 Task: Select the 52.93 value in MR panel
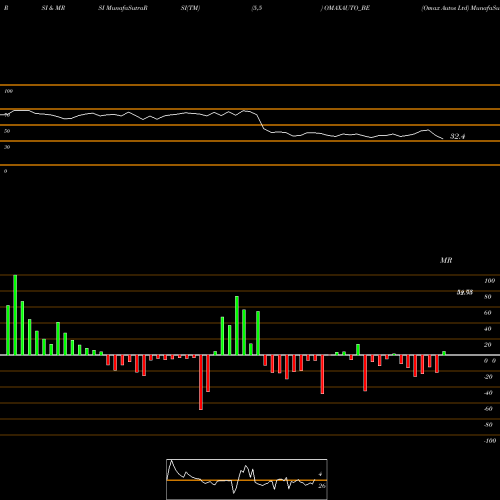tap(465, 292)
